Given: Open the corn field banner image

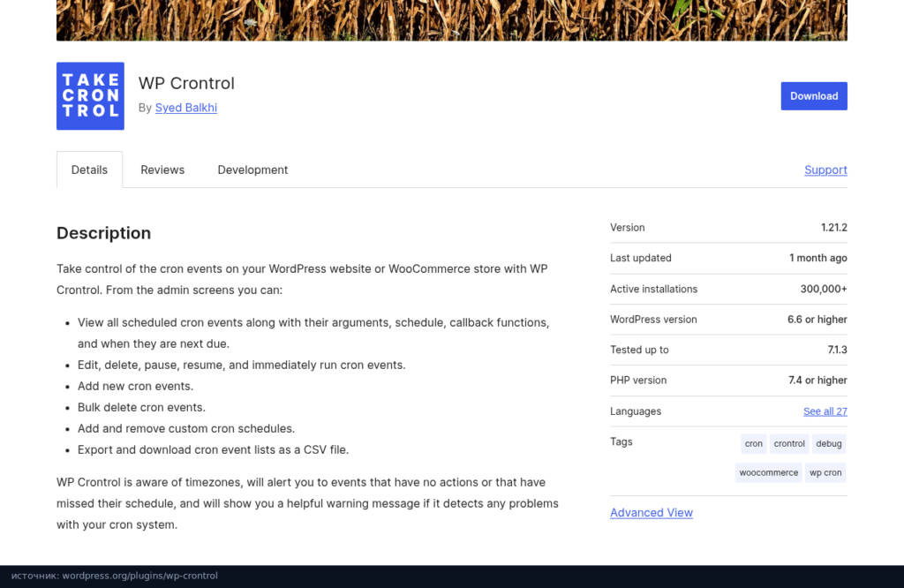Looking at the screenshot, I should (x=452, y=20).
